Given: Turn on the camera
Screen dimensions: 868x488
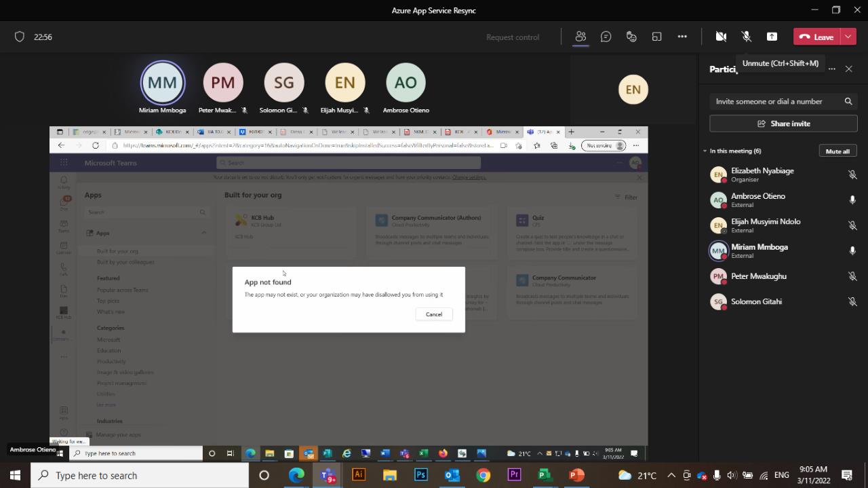Looking at the screenshot, I should 721,36.
